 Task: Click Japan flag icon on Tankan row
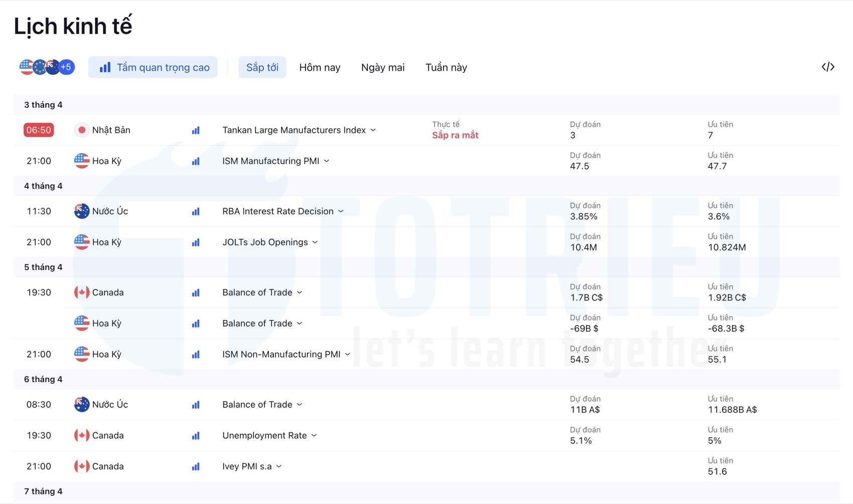click(x=81, y=129)
